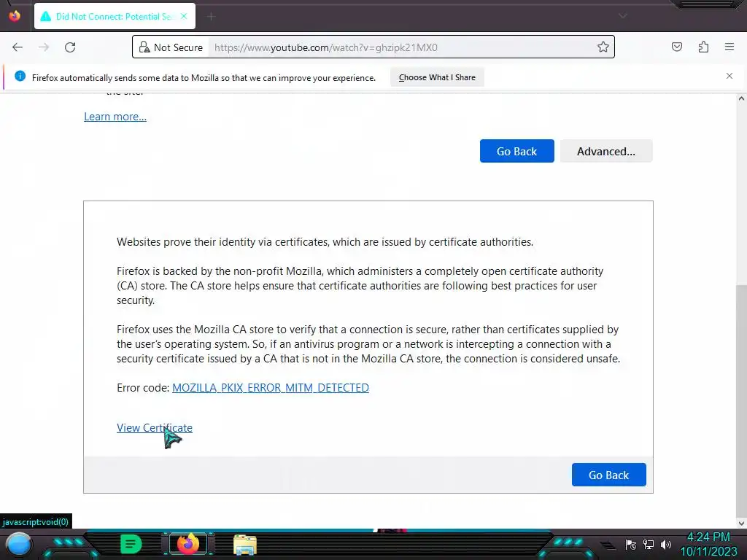
Task: Open the Start orb on taskbar
Action: (19, 544)
